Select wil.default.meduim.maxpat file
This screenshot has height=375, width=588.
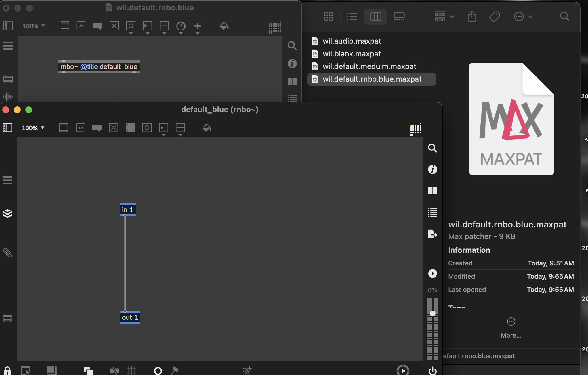pos(372,66)
